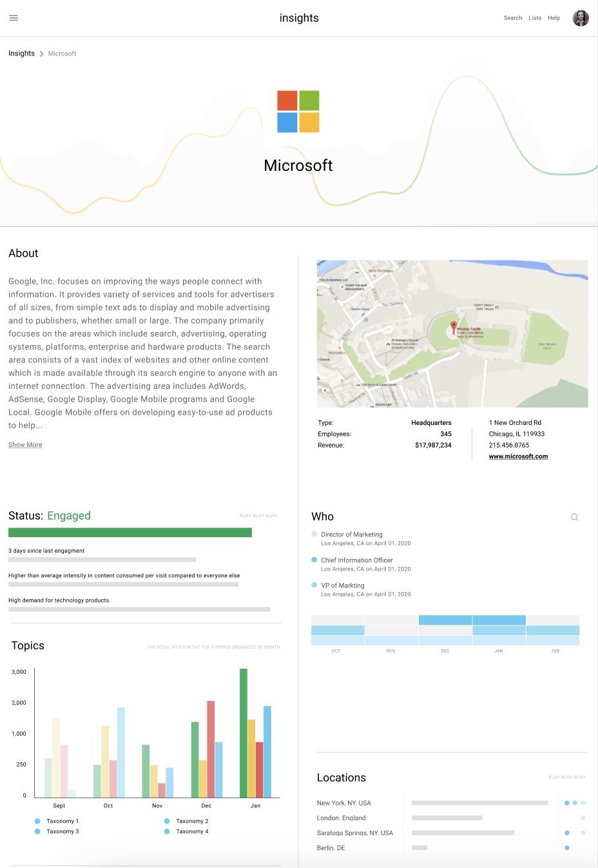Open Lists in top navigation
Image resolution: width=598 pixels, height=868 pixels.
[x=535, y=18]
